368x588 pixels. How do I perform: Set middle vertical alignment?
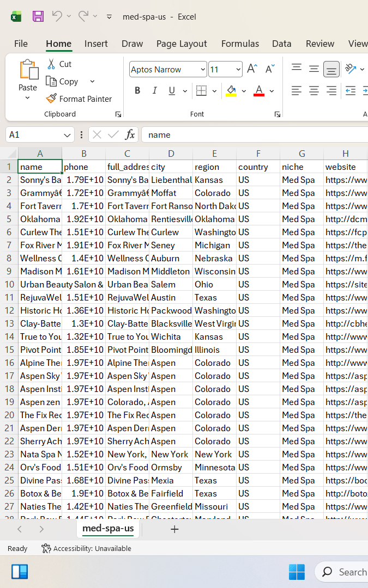314,69
